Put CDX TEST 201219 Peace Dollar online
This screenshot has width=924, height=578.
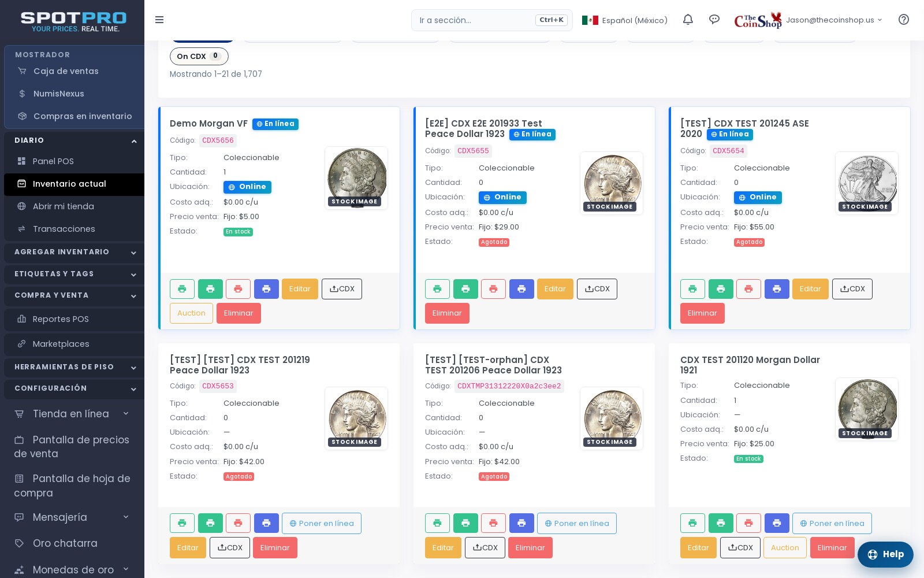tap(322, 523)
